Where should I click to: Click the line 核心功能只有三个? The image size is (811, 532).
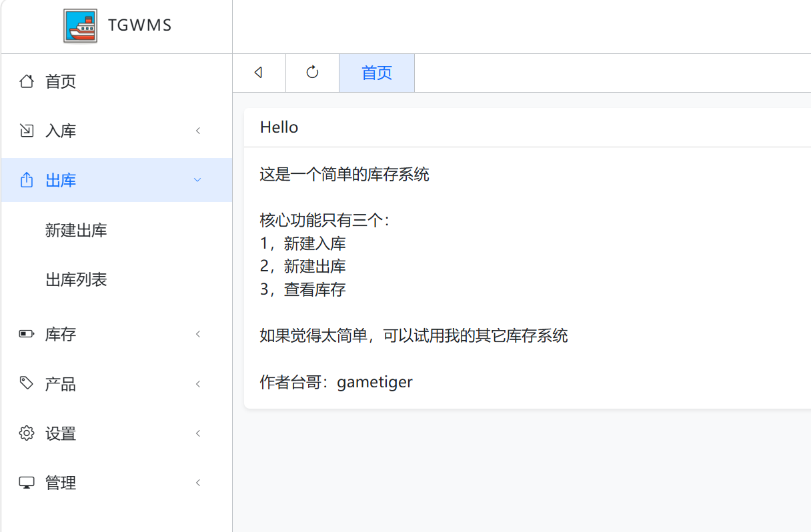(325, 220)
